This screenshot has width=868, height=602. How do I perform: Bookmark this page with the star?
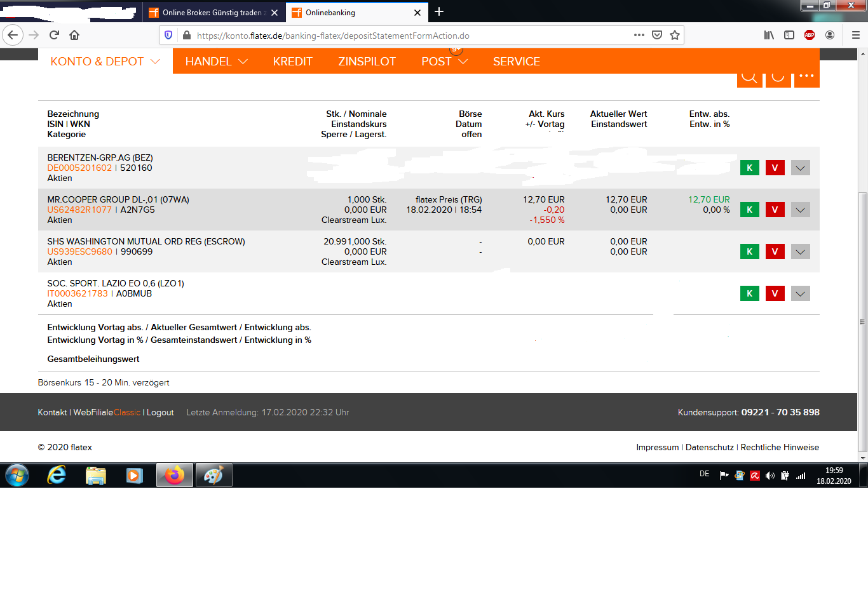[675, 35]
